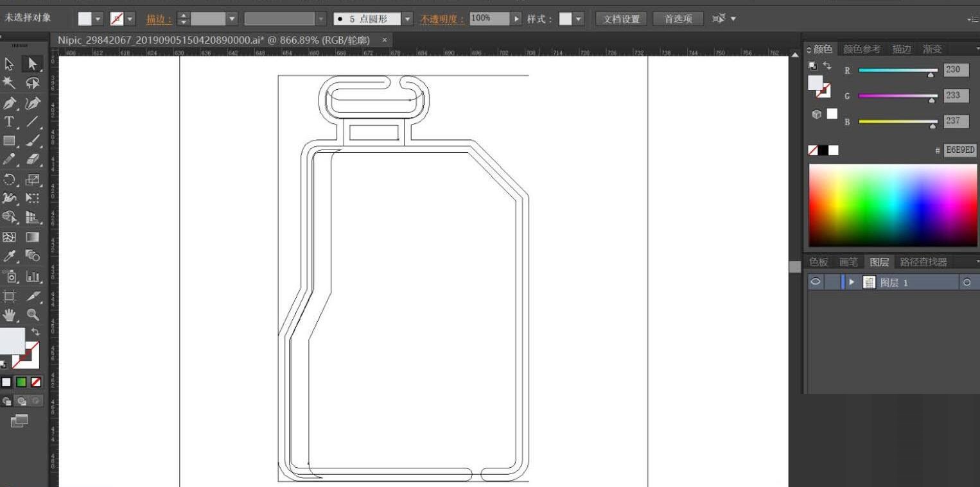
Task: Open 首选项 preferences button
Action: click(678, 19)
